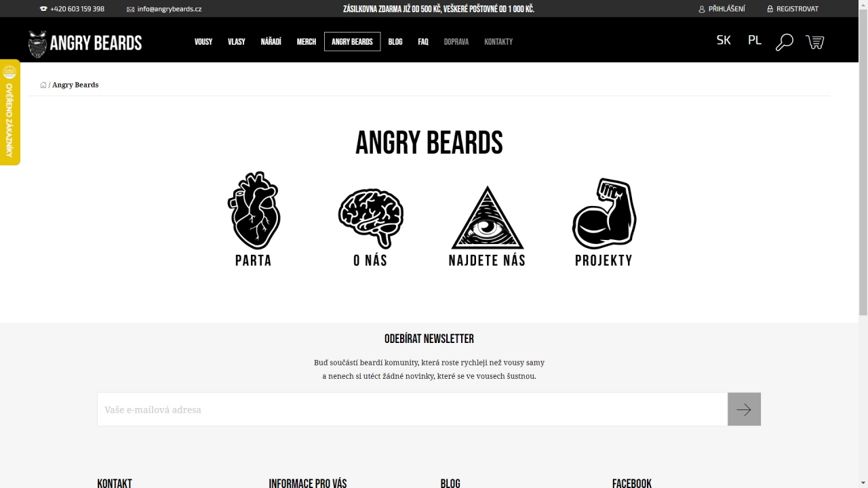Focus the newsletter e-mail address field
Viewport: 868px width, 488px height.
click(x=412, y=409)
